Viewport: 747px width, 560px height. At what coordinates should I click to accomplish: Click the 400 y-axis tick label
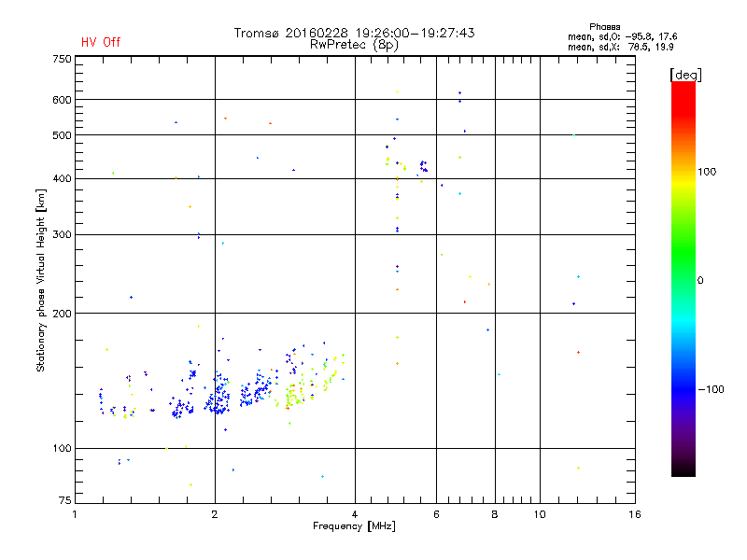pos(62,178)
